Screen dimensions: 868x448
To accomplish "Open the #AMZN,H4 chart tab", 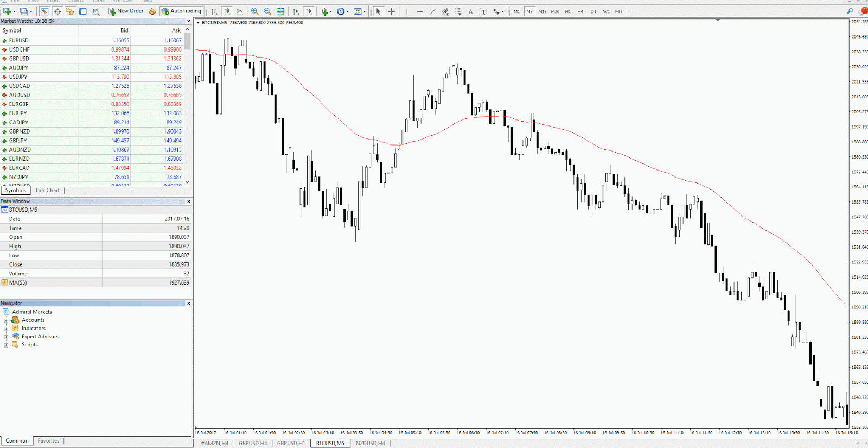I will point(214,443).
